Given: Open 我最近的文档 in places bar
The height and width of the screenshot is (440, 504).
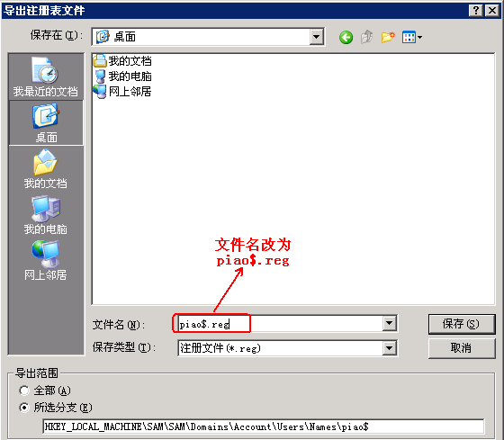Looking at the screenshot, I should (46, 76).
